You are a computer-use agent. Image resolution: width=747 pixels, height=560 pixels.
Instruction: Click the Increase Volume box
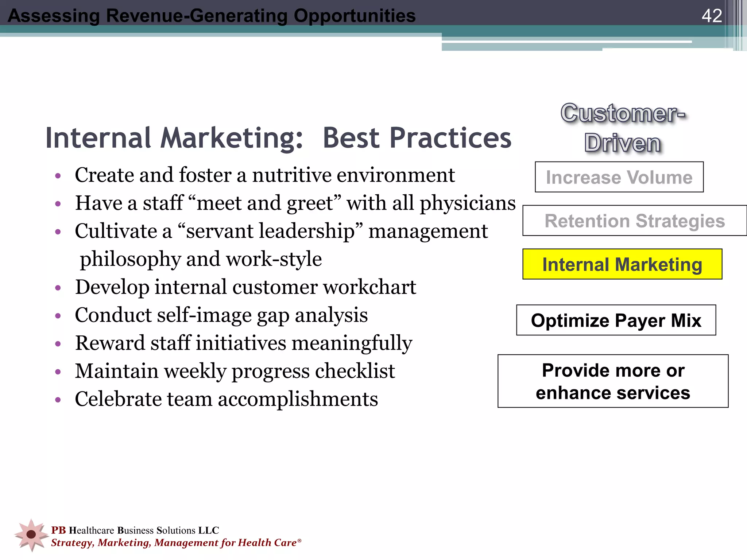click(x=619, y=177)
